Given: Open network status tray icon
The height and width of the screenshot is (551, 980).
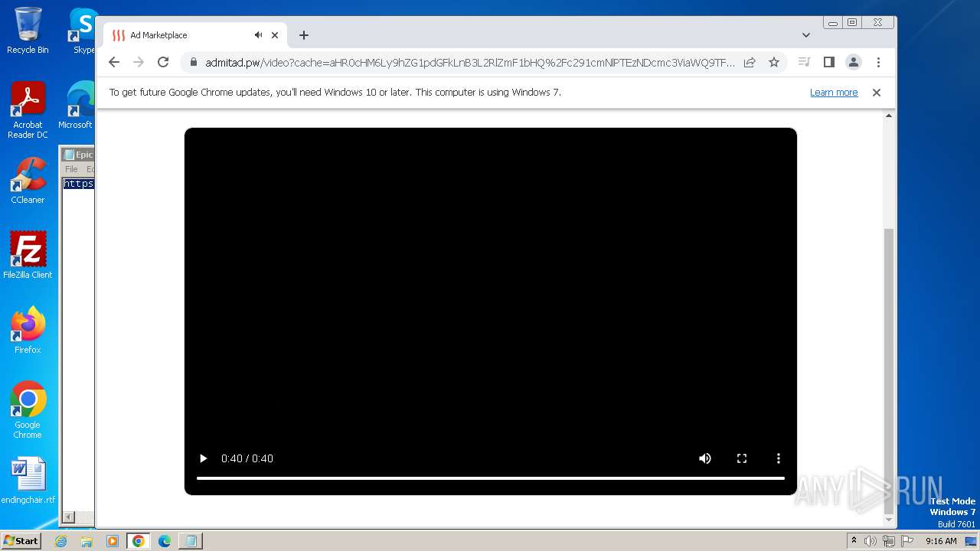Looking at the screenshot, I should tap(888, 541).
